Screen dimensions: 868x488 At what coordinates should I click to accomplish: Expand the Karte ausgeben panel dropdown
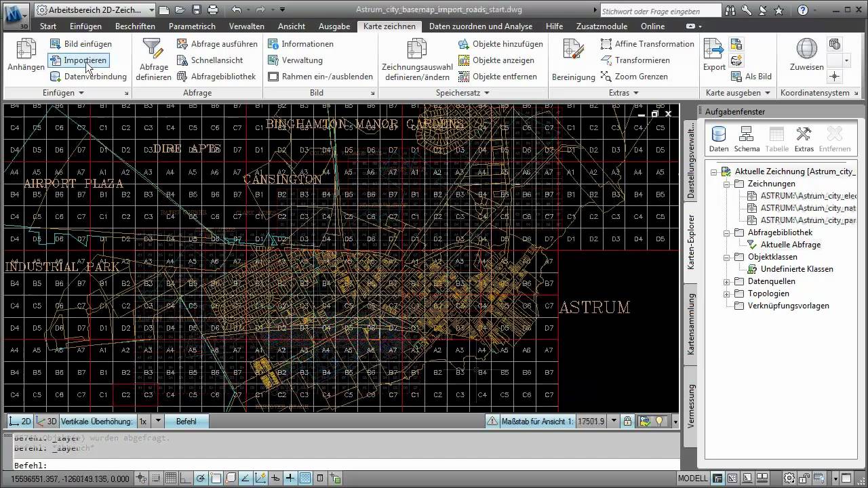[738, 93]
